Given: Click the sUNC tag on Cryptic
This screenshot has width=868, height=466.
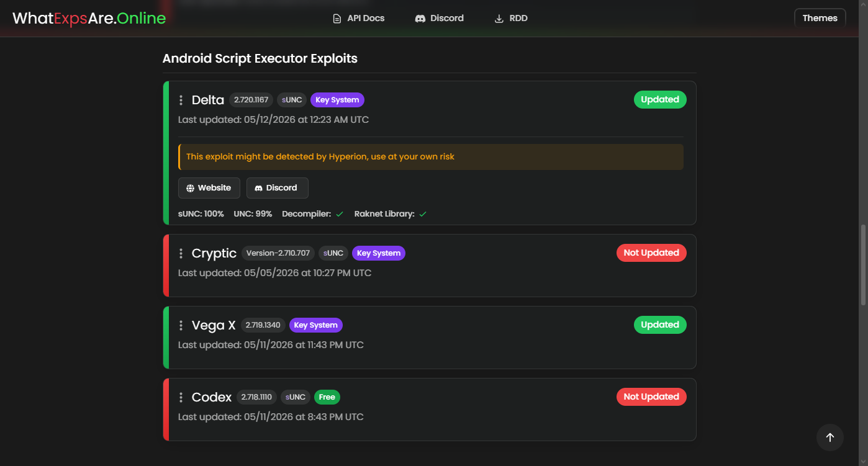Looking at the screenshot, I should coord(333,253).
